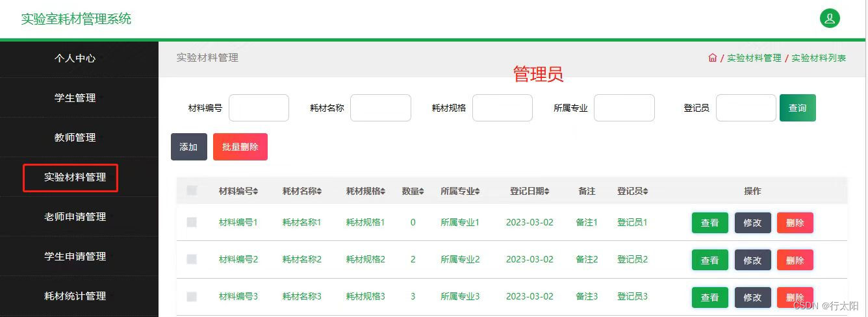The width and height of the screenshot is (868, 317).
Task: Click the 备注 column header
Action: point(587,191)
